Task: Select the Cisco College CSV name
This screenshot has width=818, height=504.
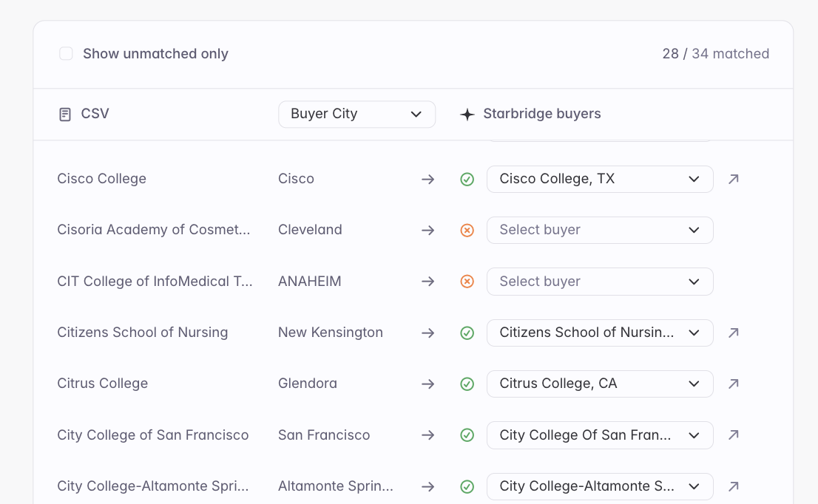Action: point(102,179)
